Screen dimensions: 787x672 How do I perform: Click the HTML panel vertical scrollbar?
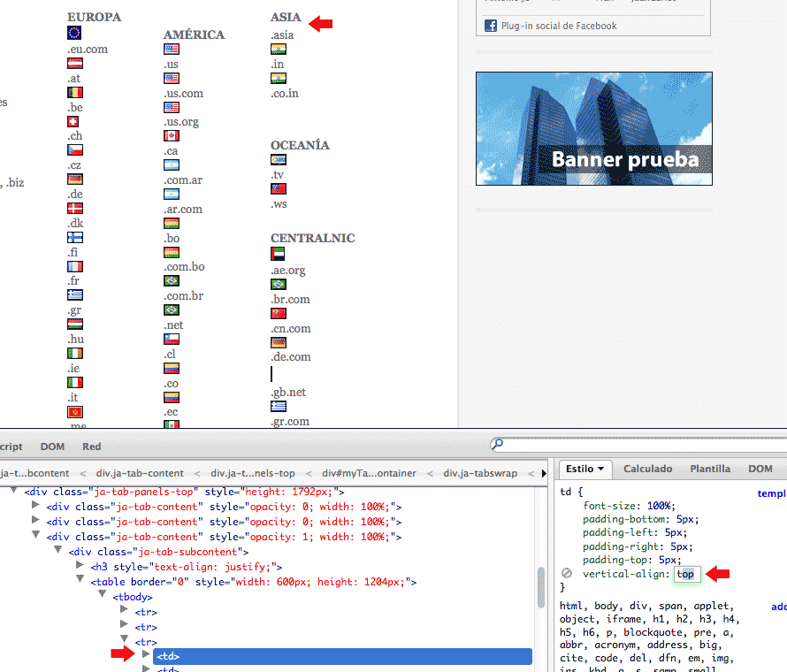coord(540,587)
